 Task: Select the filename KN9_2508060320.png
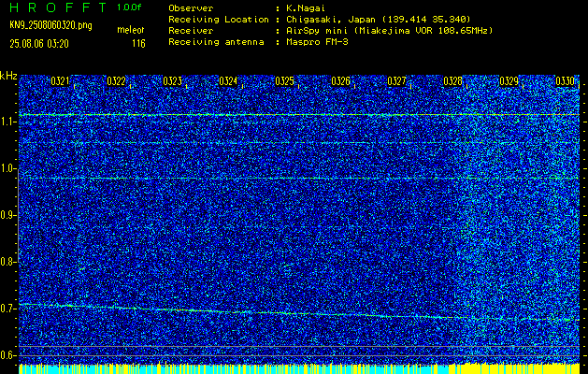[x=50, y=25]
